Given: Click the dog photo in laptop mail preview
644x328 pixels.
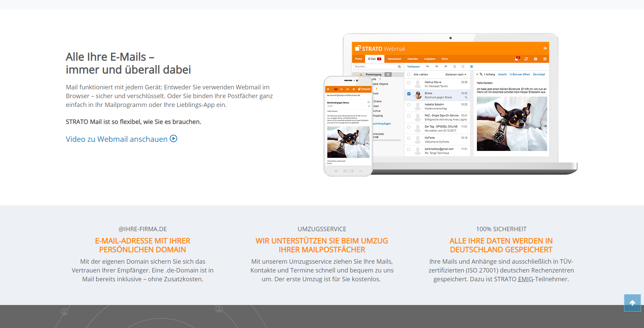Looking at the screenshot, I should tap(512, 124).
